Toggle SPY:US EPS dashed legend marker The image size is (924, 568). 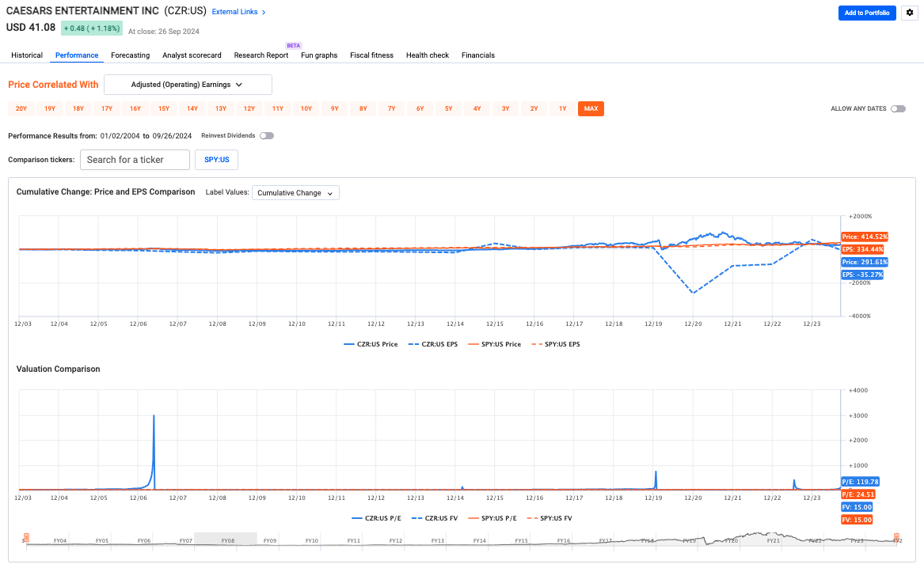coord(536,344)
